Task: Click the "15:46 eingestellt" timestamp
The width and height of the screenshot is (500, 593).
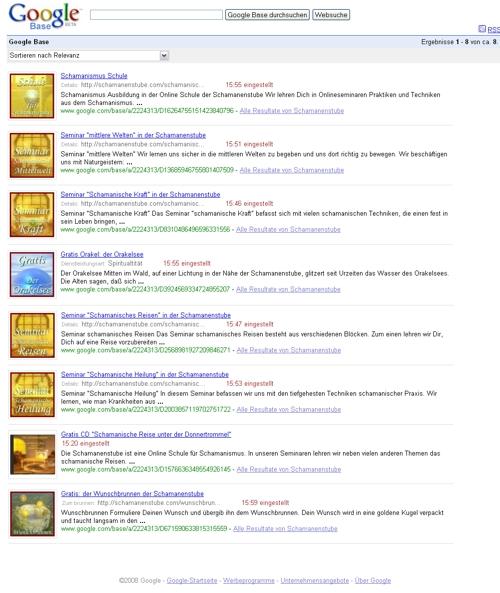Action: pyautogui.click(x=249, y=203)
